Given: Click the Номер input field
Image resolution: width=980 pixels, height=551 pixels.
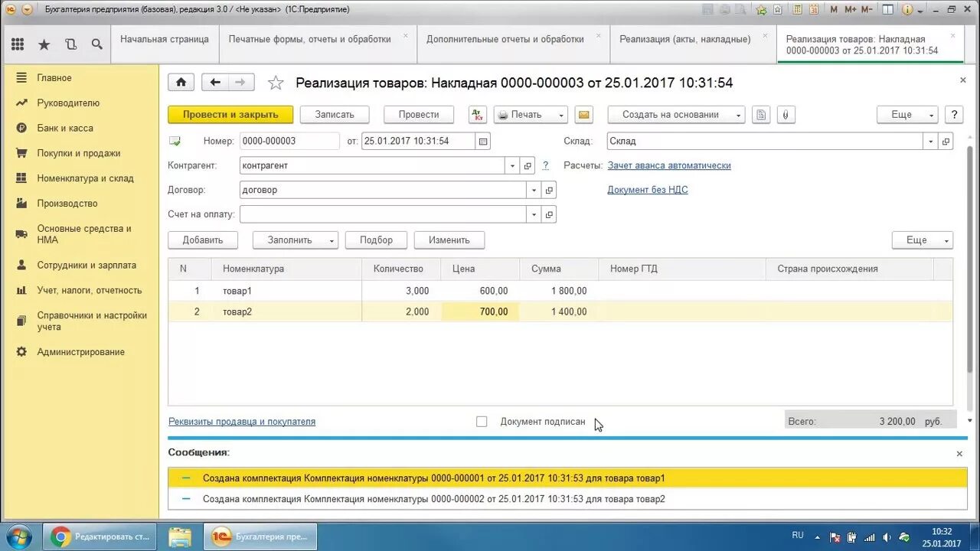Looking at the screenshot, I should tap(289, 141).
